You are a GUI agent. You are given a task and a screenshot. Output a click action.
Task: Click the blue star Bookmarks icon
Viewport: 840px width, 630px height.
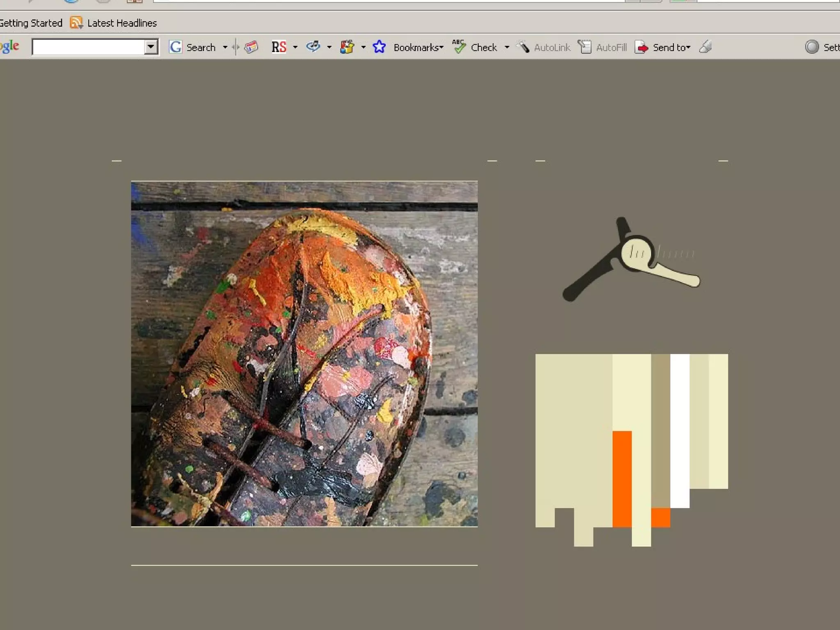(x=379, y=47)
